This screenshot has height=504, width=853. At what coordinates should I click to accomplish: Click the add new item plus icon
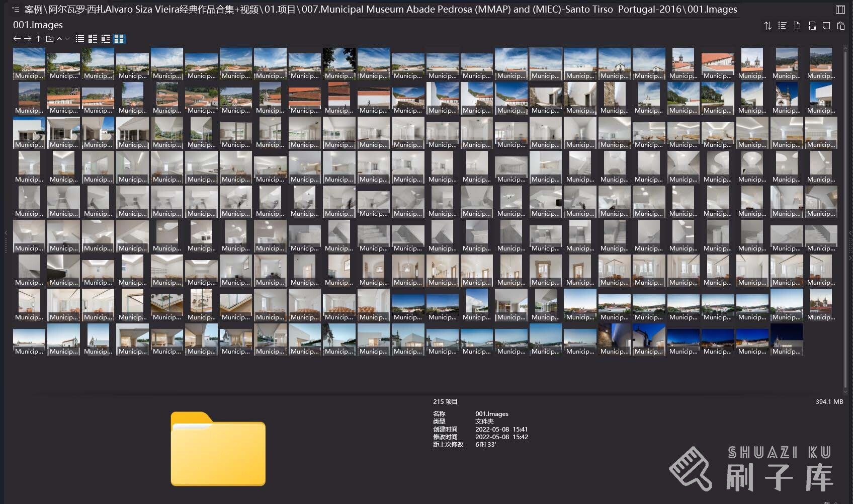pos(811,26)
